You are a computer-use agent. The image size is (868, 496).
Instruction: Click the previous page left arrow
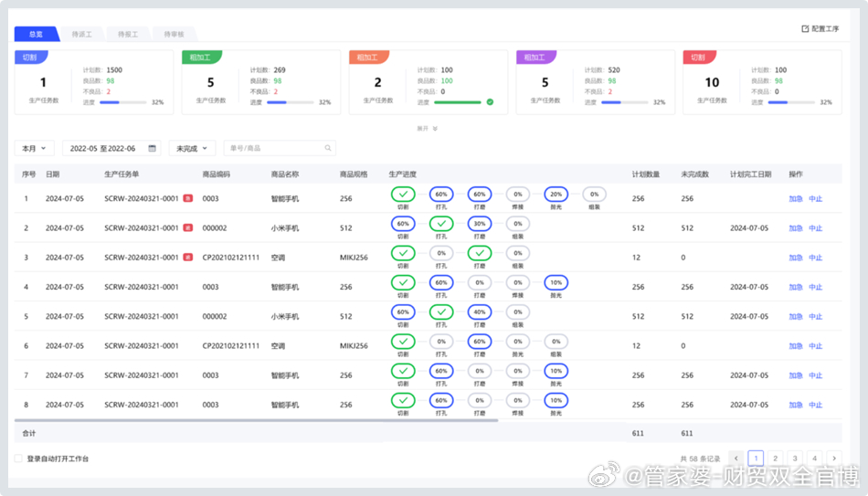click(x=736, y=459)
